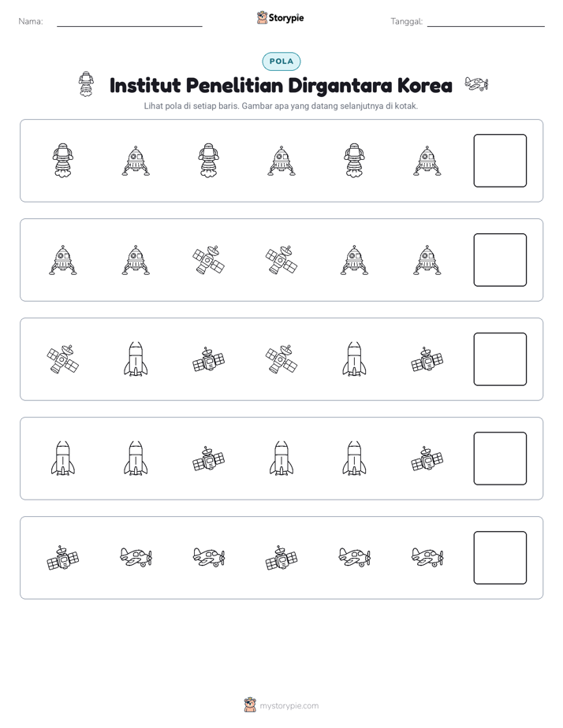Click the first satellite in row two
The width and height of the screenshot is (563, 728).
209,260
